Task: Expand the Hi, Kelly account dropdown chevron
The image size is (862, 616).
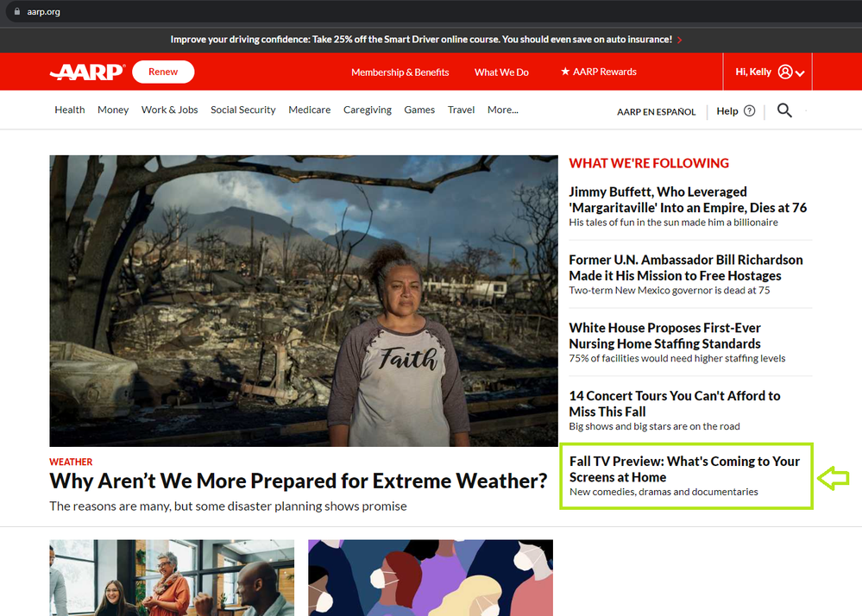Action: pos(800,73)
